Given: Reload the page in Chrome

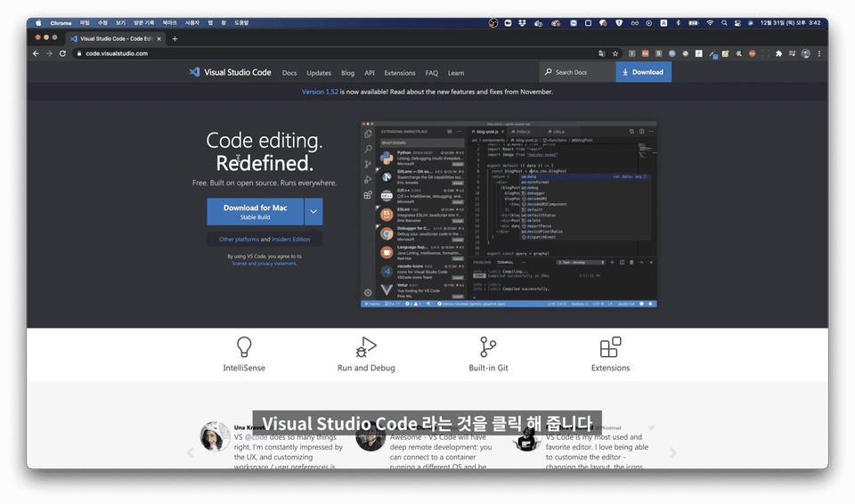Looking at the screenshot, I should tap(62, 53).
